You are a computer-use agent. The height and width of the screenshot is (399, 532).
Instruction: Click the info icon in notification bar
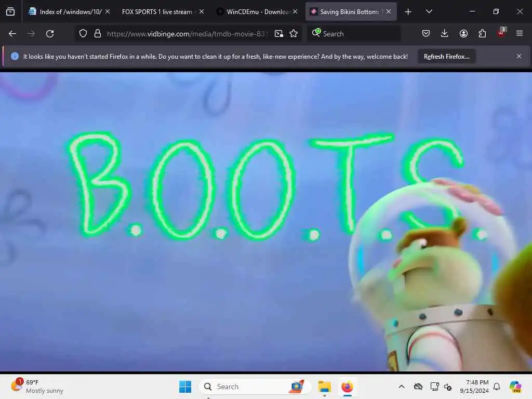15,56
